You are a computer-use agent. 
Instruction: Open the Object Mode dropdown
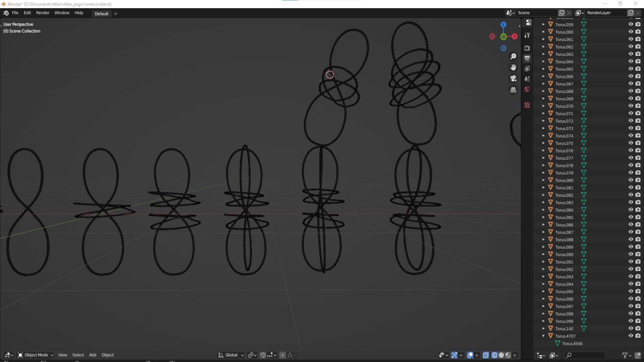click(36, 355)
